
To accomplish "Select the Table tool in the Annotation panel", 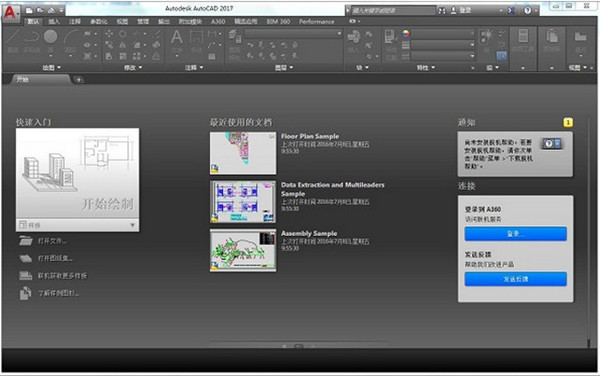I will click(x=212, y=57).
